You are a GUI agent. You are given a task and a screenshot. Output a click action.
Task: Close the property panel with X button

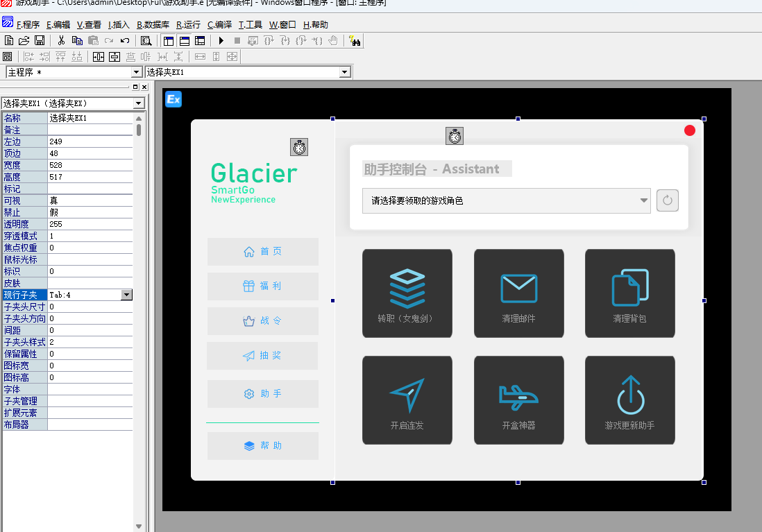coord(144,87)
